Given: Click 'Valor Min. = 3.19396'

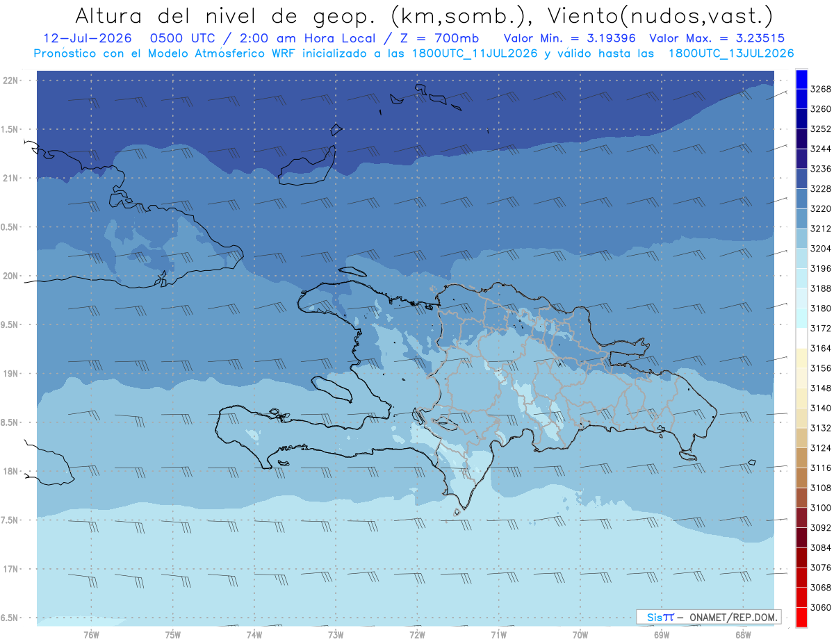Looking at the screenshot, I should pyautogui.click(x=569, y=38).
